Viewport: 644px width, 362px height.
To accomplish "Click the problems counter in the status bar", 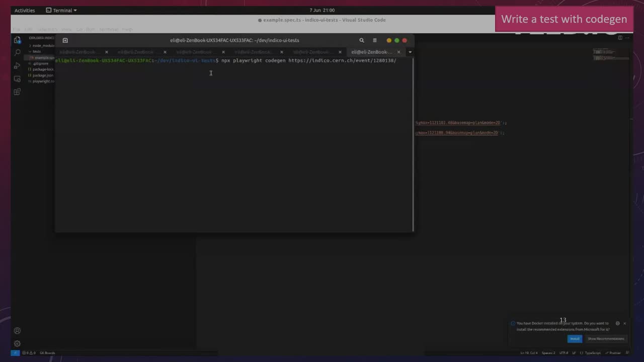I will 28,353.
